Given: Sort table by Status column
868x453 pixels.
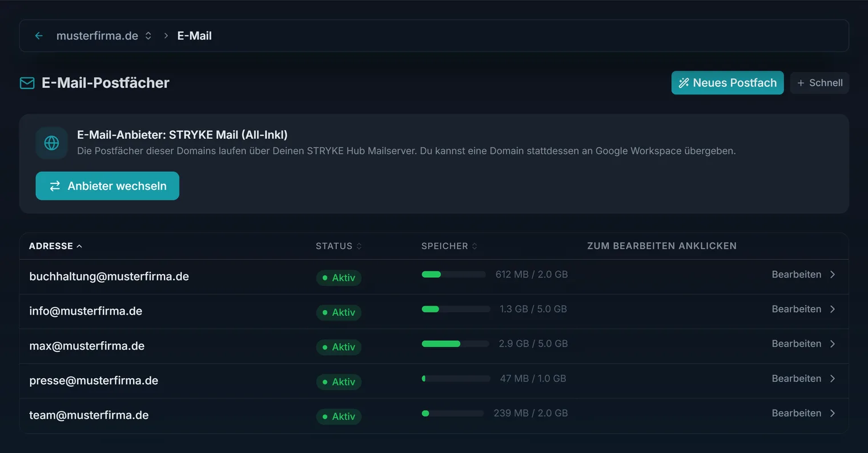Looking at the screenshot, I should pos(339,246).
